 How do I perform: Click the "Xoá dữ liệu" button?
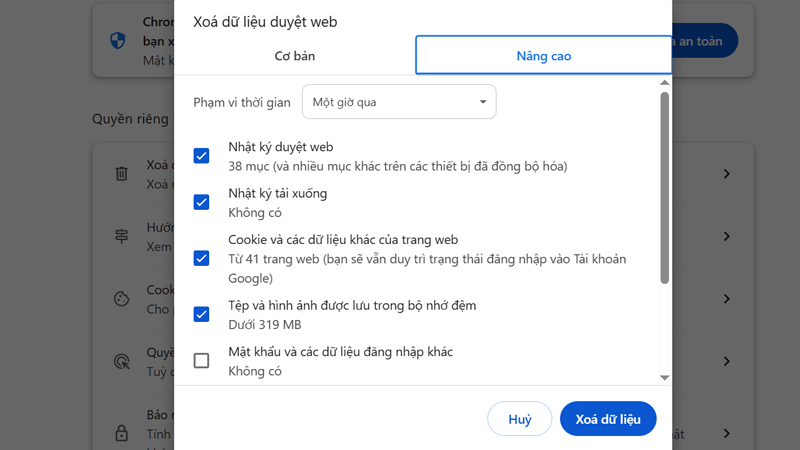click(608, 419)
